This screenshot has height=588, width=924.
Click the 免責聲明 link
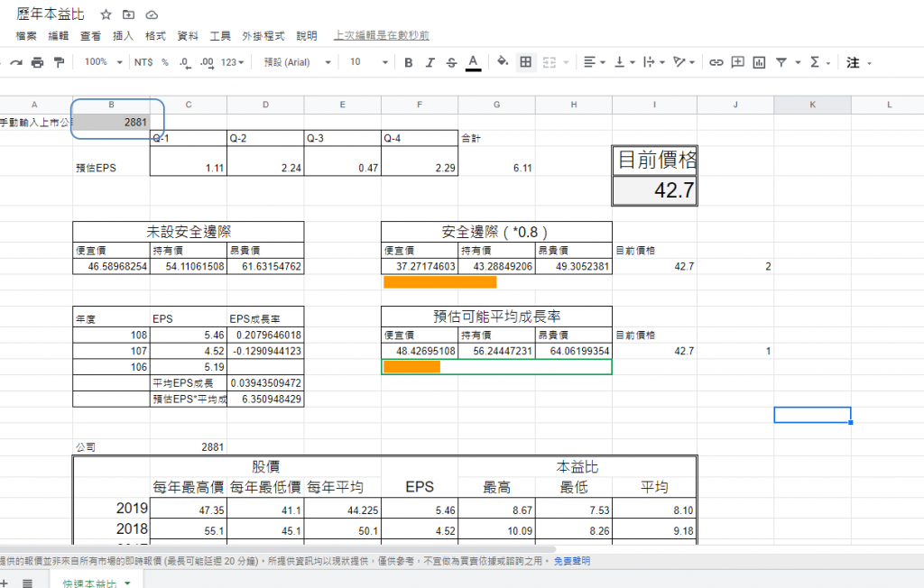tap(571, 561)
